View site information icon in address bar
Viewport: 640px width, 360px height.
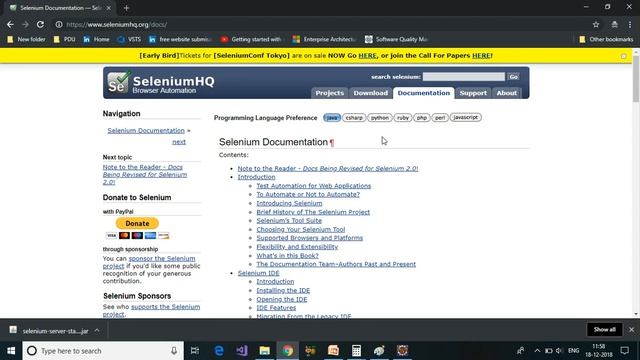tap(59, 24)
